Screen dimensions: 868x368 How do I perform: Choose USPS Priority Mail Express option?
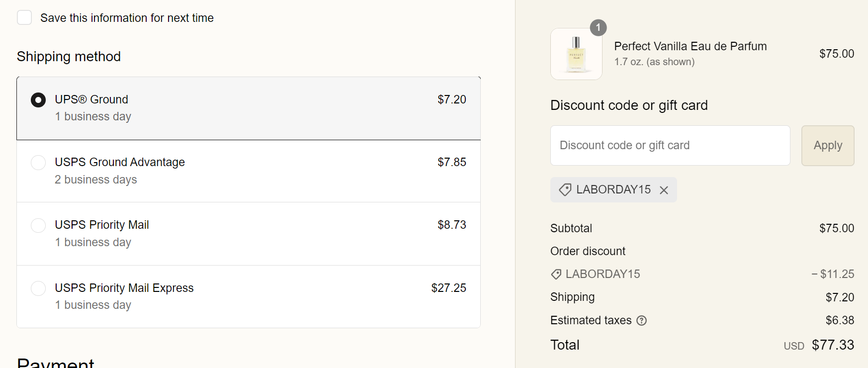tap(38, 288)
